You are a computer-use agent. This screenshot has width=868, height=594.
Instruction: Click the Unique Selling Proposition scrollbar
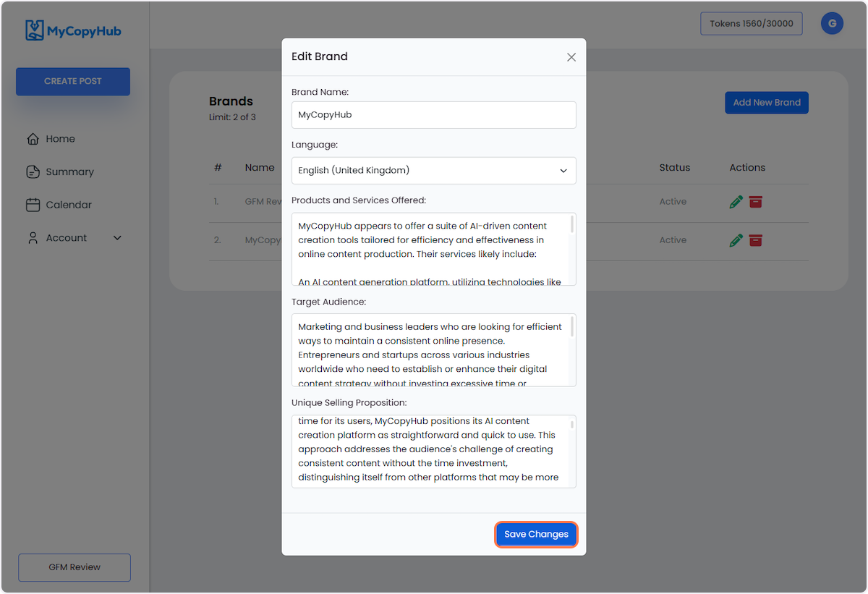pos(573,425)
